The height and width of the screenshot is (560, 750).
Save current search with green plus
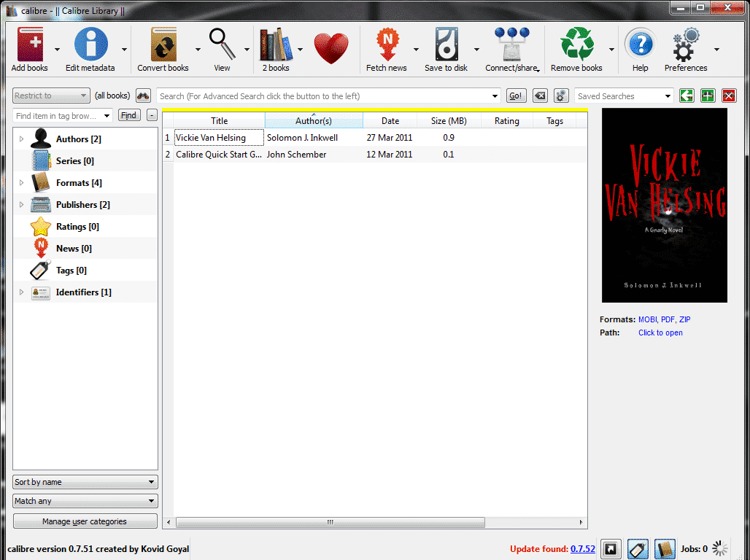(708, 96)
